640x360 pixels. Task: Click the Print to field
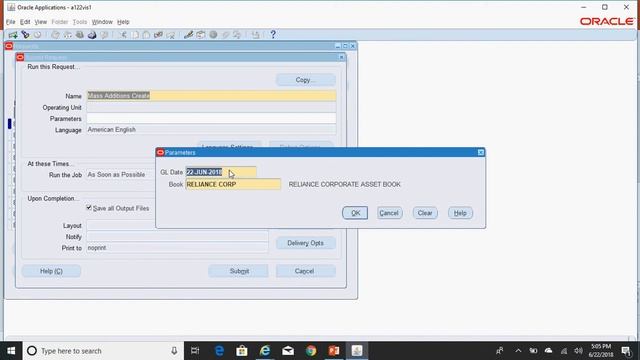click(x=177, y=248)
